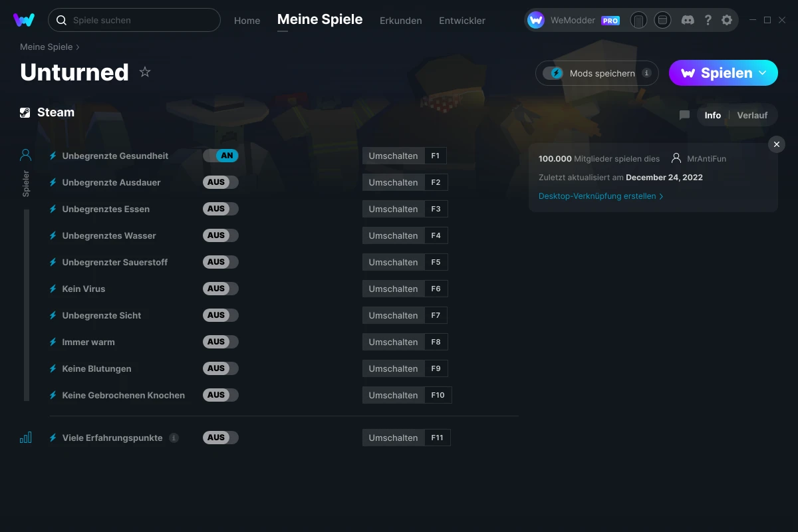Click the lightning icon for Unbegrenzte Gesundheit
798x532 pixels.
pos(53,156)
